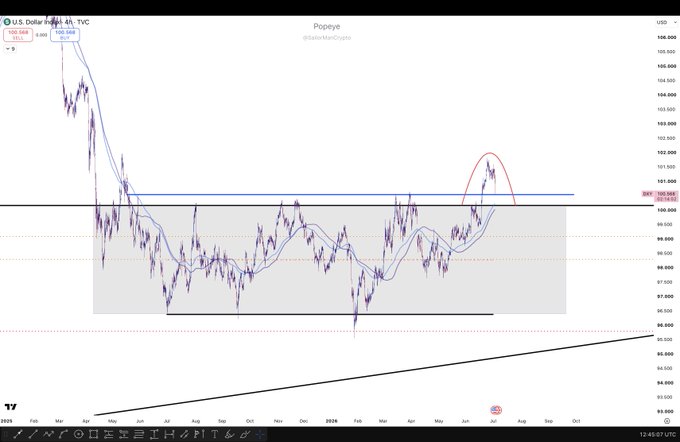This screenshot has width=680, height=442.
Task: Select the zigzag polyline tool
Action: point(49,434)
